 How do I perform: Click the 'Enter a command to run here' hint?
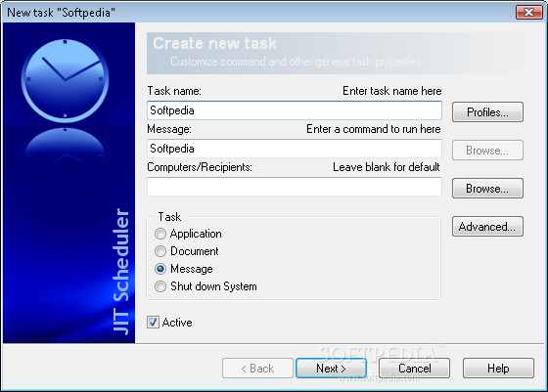click(x=373, y=129)
